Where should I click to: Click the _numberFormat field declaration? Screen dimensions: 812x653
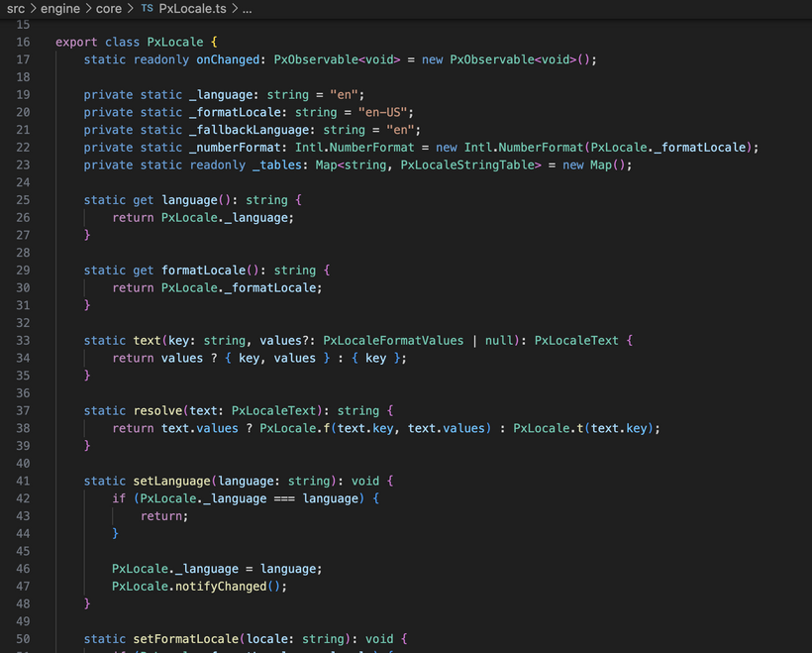point(235,148)
